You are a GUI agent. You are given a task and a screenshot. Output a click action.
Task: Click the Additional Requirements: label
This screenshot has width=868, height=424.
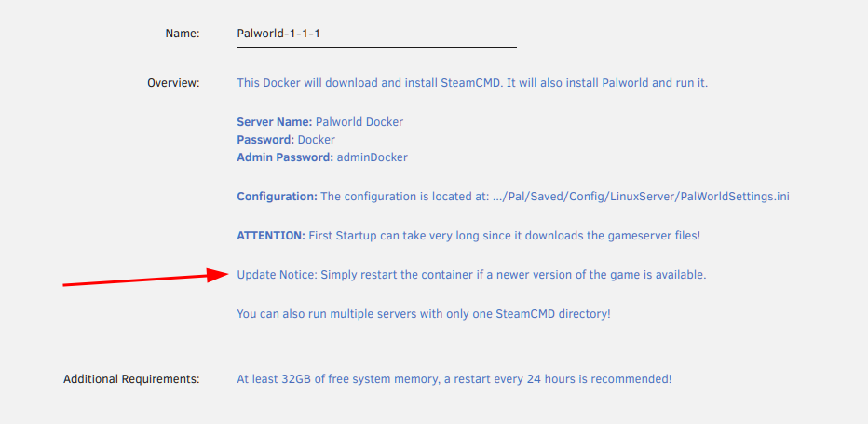pyautogui.click(x=131, y=379)
